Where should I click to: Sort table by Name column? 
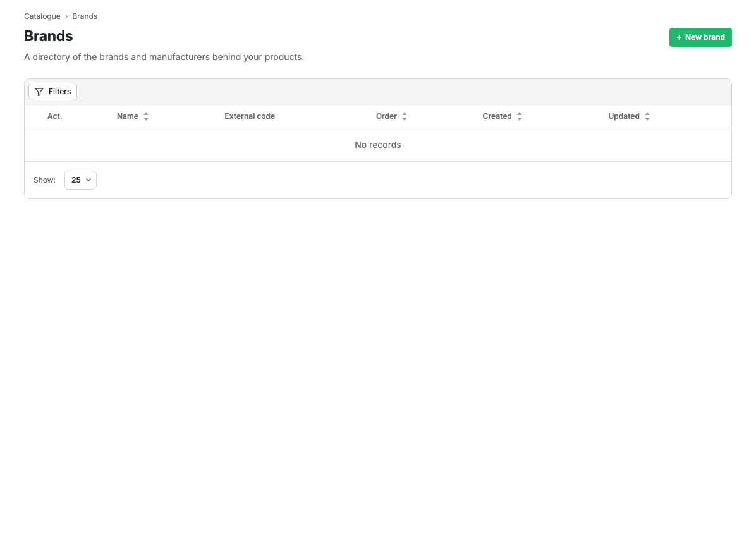click(x=133, y=116)
